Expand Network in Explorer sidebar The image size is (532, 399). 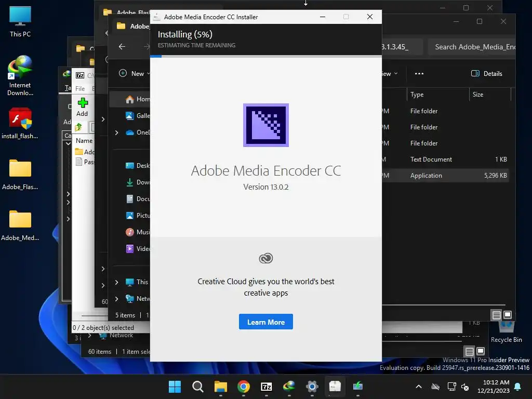116,299
